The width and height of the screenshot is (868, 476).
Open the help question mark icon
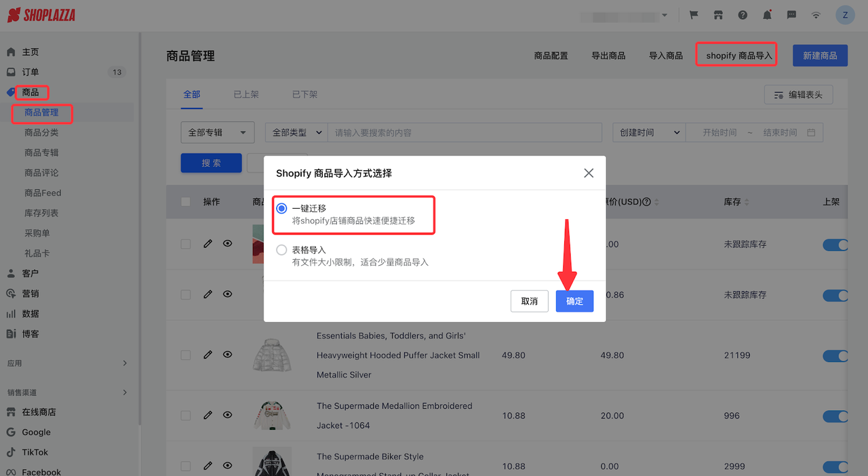[743, 14]
